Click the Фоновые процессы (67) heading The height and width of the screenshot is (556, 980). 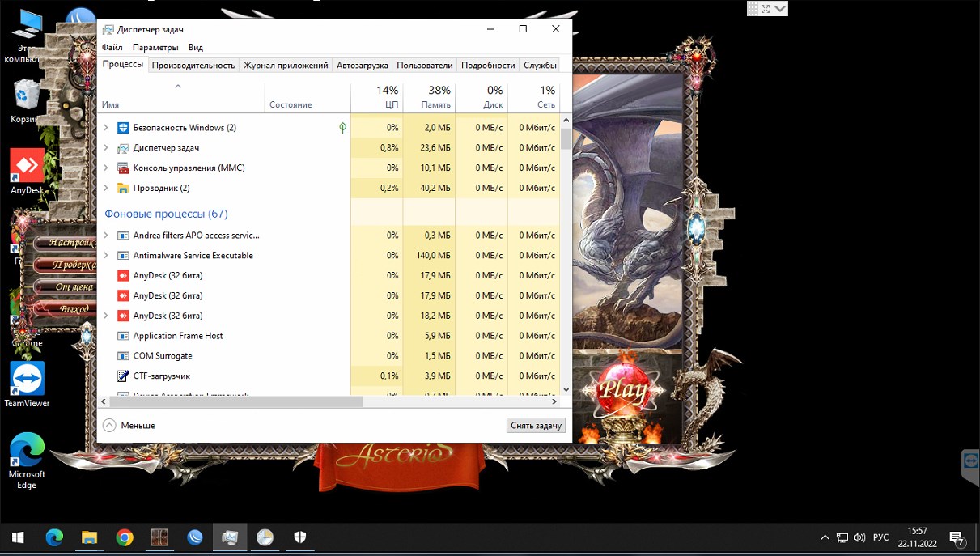tap(166, 214)
